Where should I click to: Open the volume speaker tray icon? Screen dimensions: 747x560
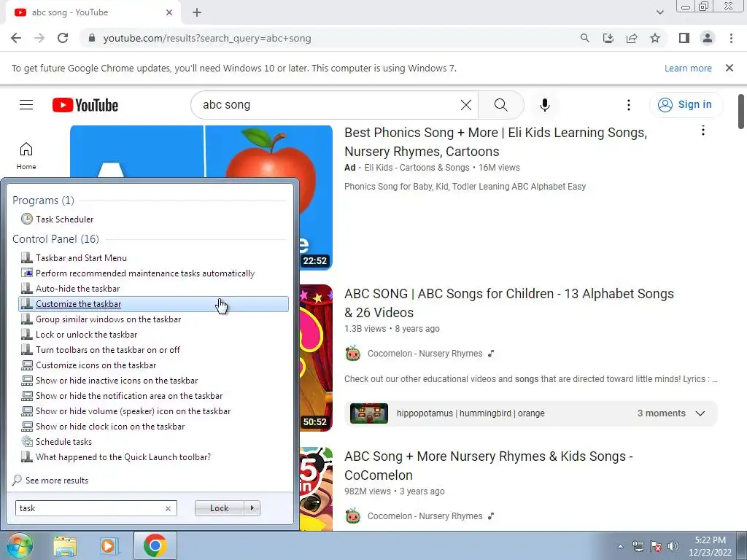673,546
